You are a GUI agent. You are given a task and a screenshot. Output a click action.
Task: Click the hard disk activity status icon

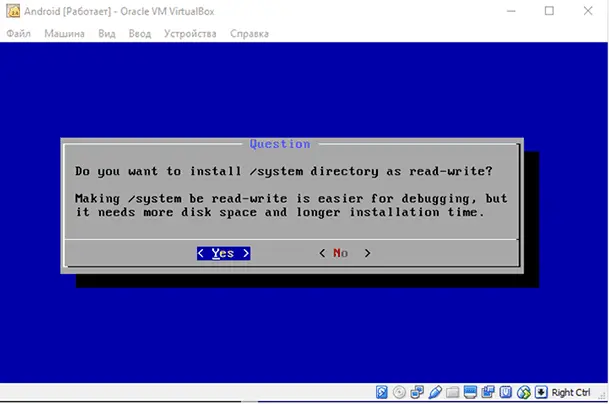[381, 392]
